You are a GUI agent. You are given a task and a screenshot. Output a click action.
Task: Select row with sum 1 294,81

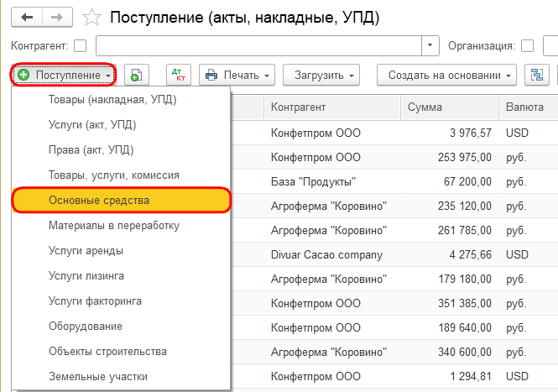394,376
